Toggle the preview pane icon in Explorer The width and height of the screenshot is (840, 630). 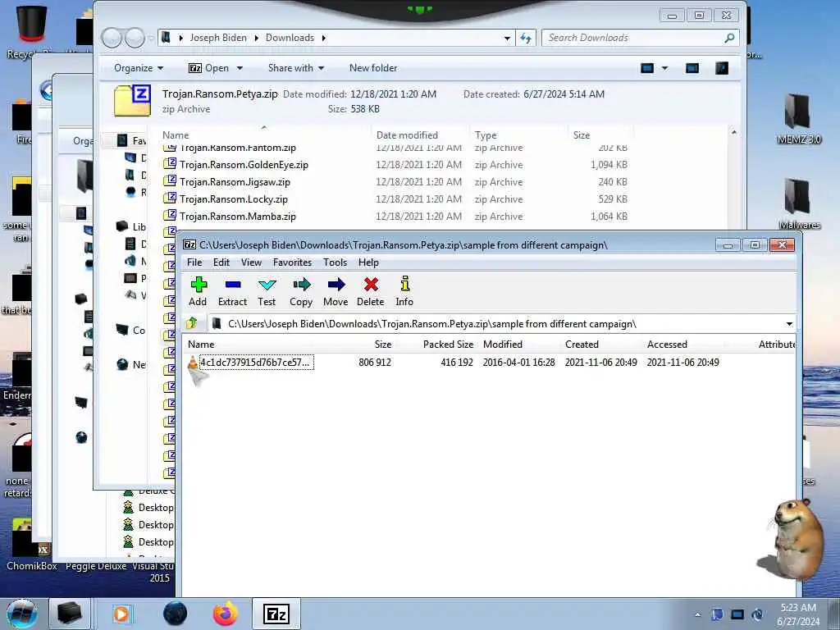pos(692,68)
